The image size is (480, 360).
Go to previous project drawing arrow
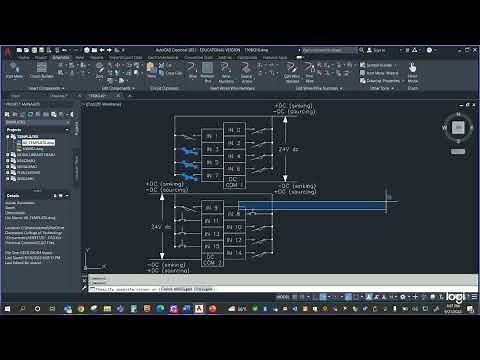pos(102,50)
